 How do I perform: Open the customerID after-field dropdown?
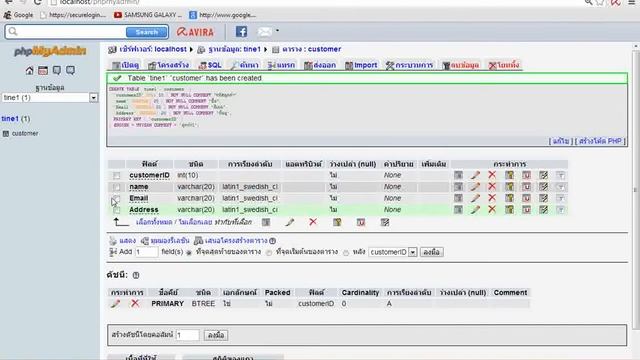pyautogui.click(x=393, y=252)
